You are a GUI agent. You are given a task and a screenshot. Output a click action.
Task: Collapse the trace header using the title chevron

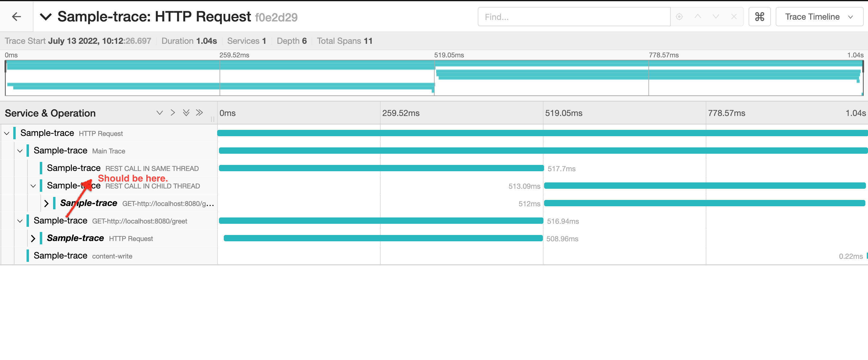(46, 16)
